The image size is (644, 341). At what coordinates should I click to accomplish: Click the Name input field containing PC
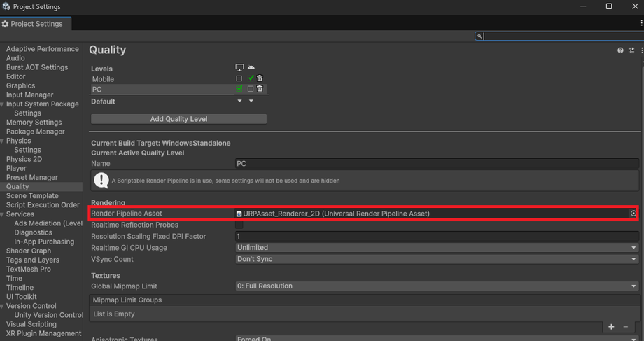point(437,164)
